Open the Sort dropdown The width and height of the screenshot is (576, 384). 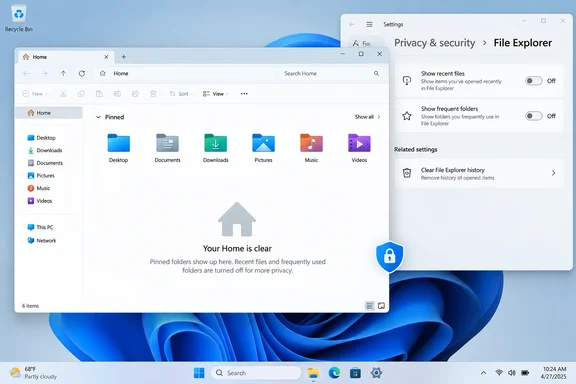coord(181,94)
